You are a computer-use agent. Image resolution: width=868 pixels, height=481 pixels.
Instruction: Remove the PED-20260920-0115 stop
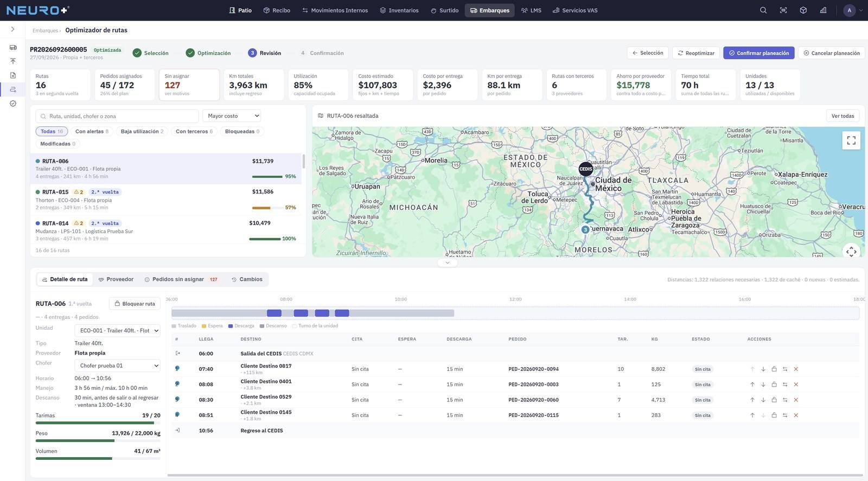coord(796,415)
